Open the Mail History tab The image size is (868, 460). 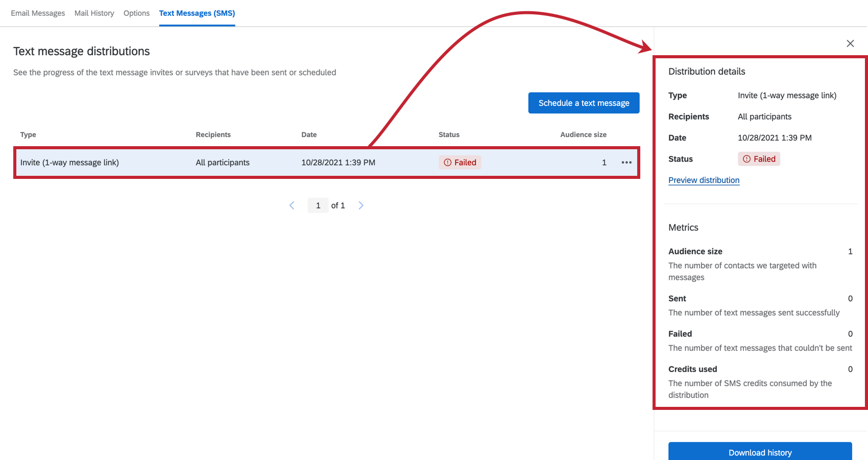pos(94,13)
